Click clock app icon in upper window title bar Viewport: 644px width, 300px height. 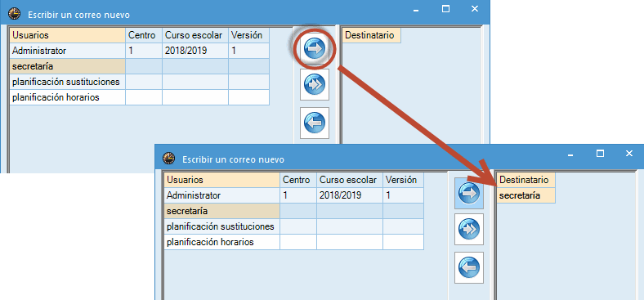[x=14, y=15]
